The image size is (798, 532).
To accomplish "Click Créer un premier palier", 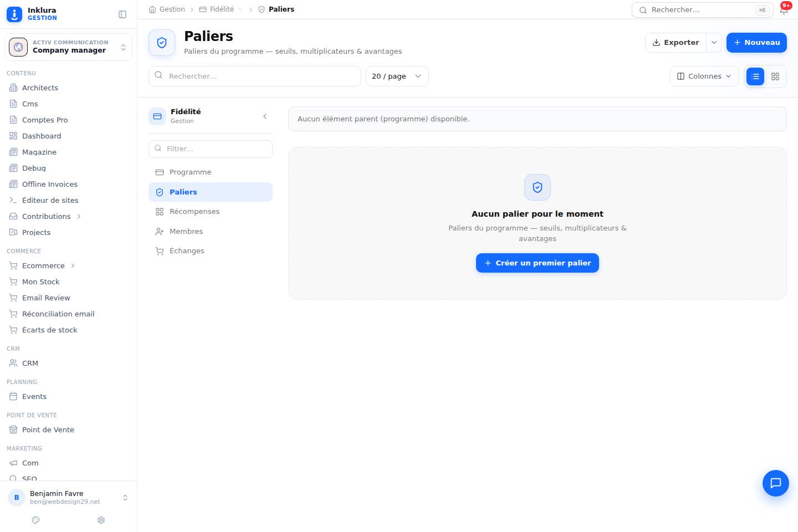I will coord(537,263).
